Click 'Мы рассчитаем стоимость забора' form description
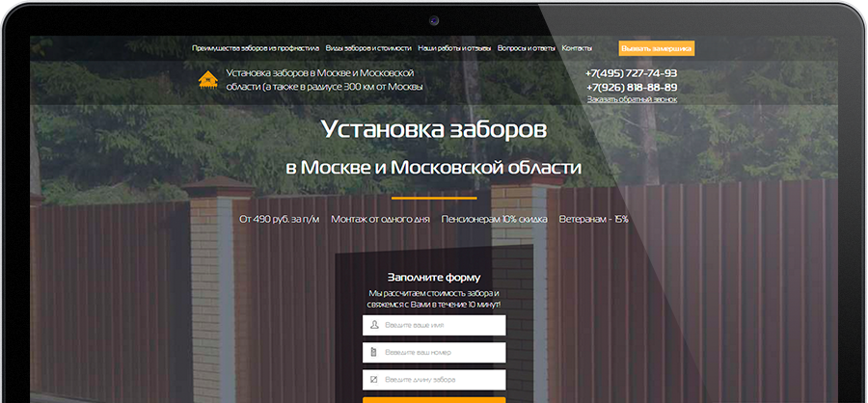 (434, 299)
